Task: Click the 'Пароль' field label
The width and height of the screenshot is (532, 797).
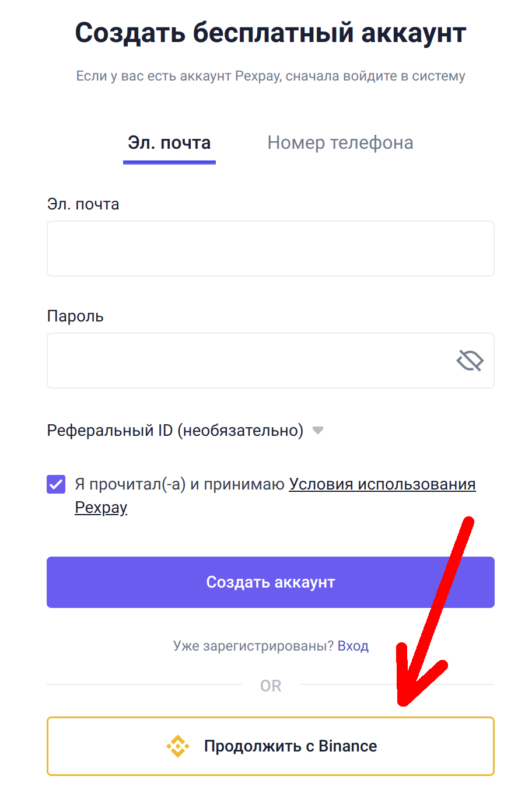Action: point(75,316)
